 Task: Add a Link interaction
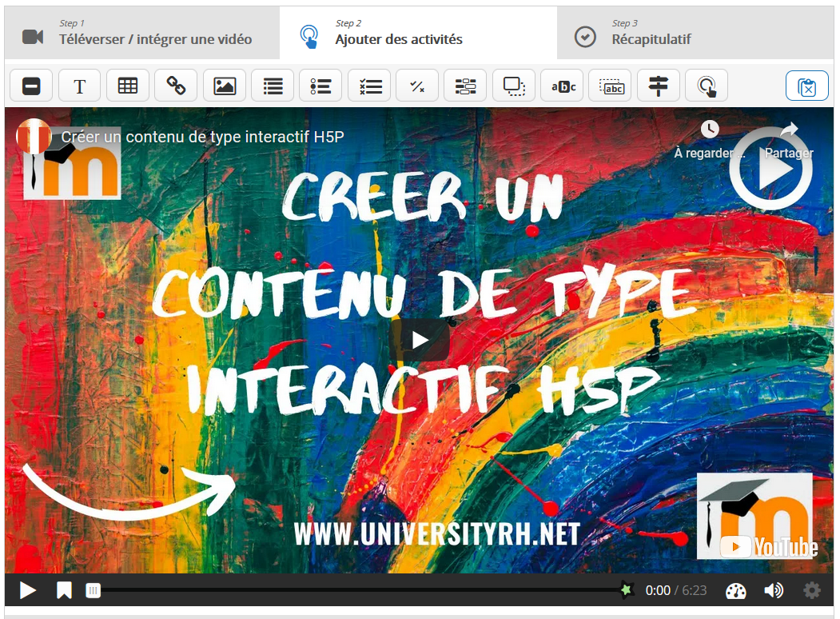[x=176, y=86]
